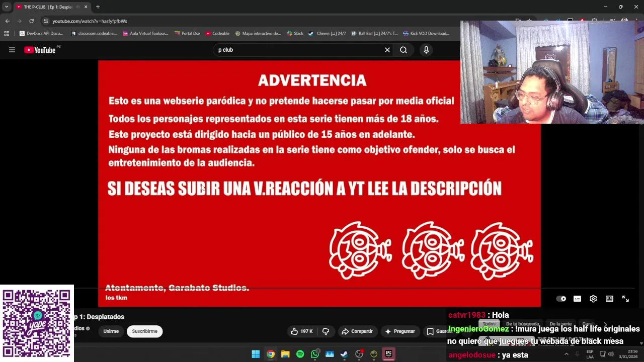The height and width of the screenshot is (362, 644).
Task: Start voice search with the microphone
Action: click(x=426, y=50)
